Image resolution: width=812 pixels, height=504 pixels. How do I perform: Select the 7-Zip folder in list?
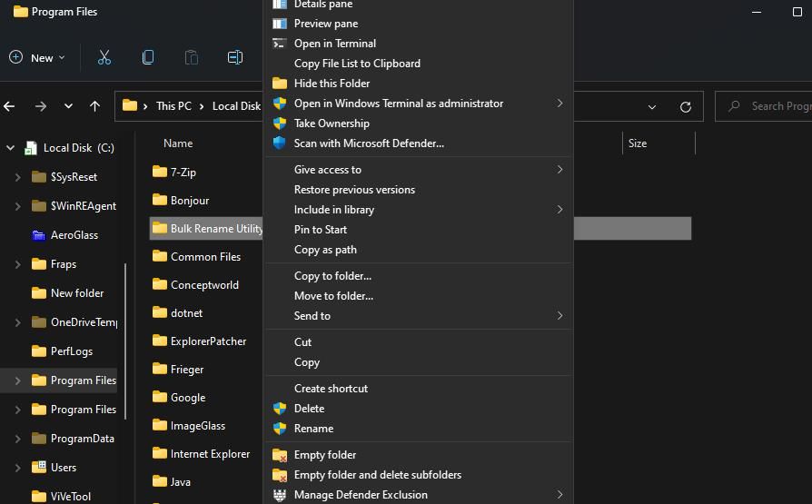(x=183, y=173)
